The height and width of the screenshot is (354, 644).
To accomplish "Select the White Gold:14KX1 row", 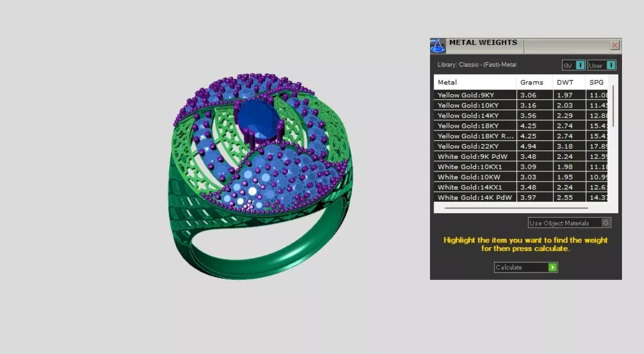I will 521,187.
